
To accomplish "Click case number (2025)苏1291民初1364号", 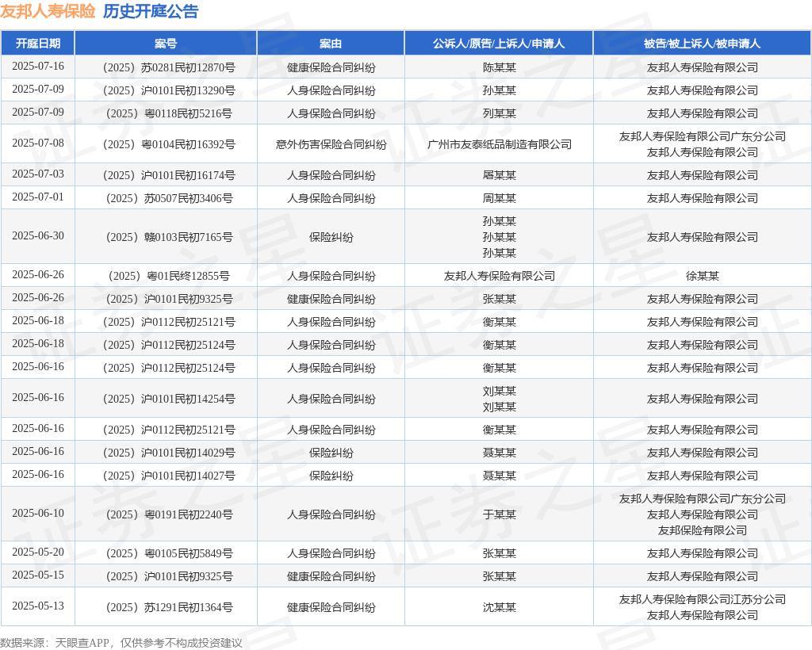I will click(x=166, y=607).
